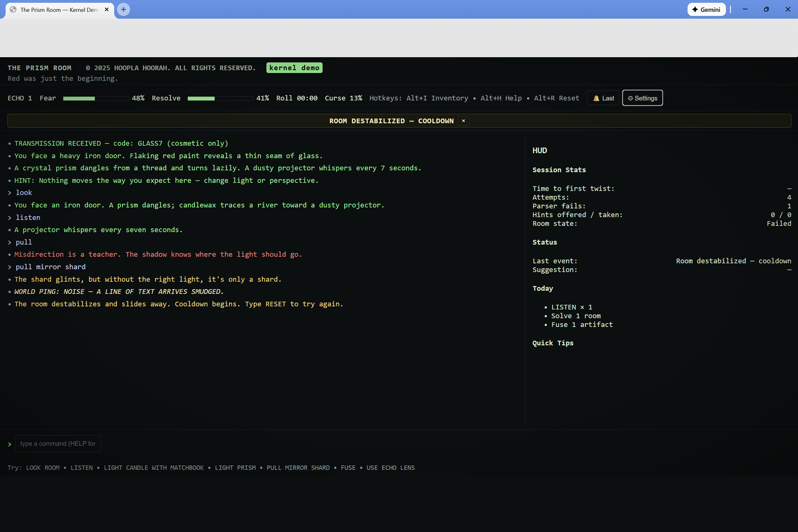Click the Gemini sparkle icon
Viewport: 798px width, 532px height.
pos(694,9)
